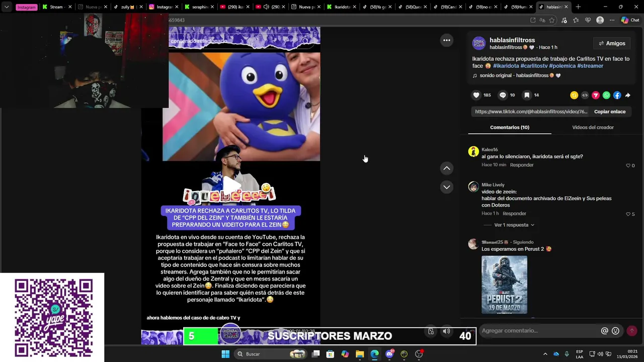Open more share options arrow
The height and width of the screenshot is (362, 644).
pos(628,95)
